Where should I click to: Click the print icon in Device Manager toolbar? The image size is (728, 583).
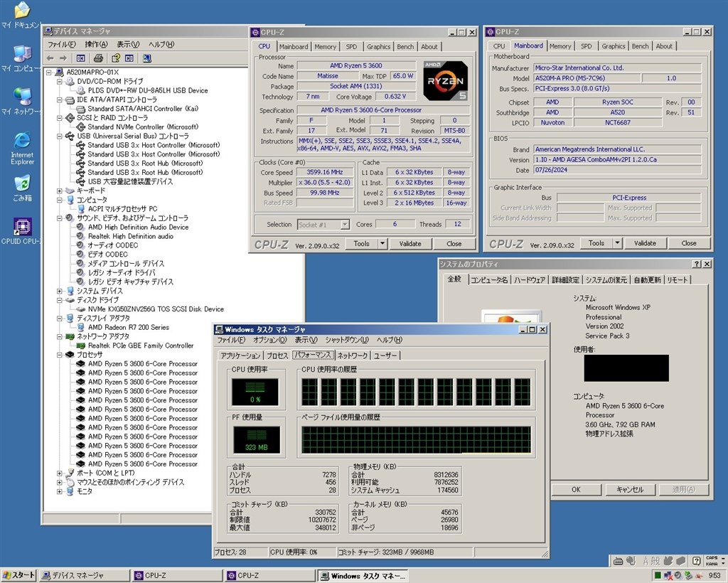point(98,58)
